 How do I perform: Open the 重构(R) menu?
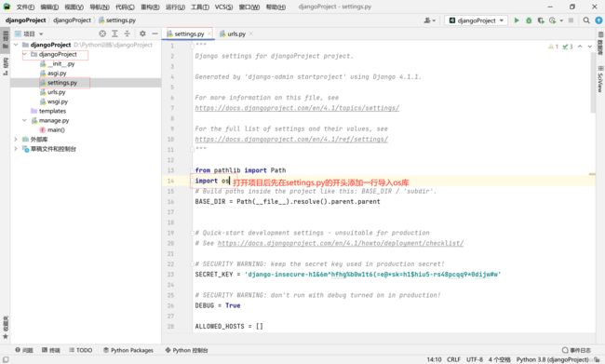[150, 7]
